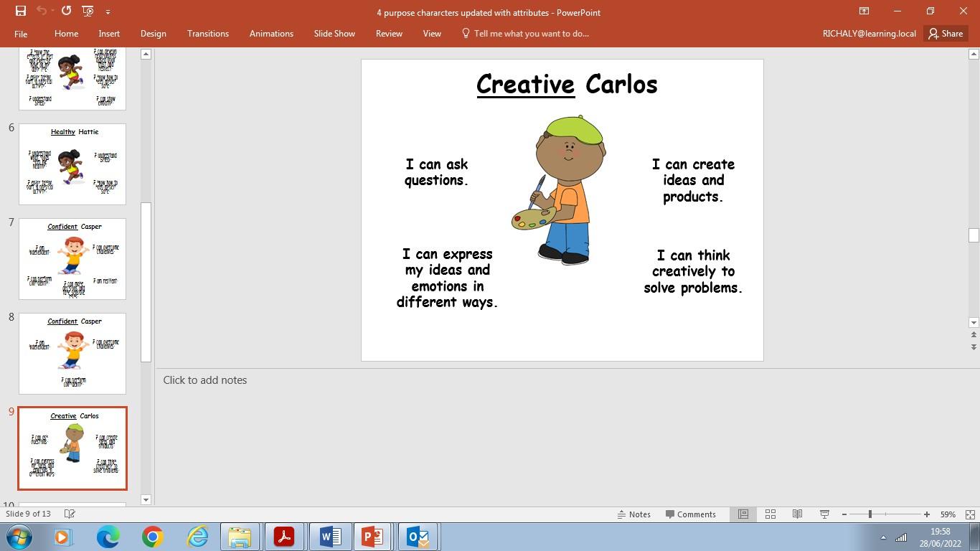The width and height of the screenshot is (980, 551).
Task: Select slide 7 Confident Casper thumbnail
Action: coord(72,259)
